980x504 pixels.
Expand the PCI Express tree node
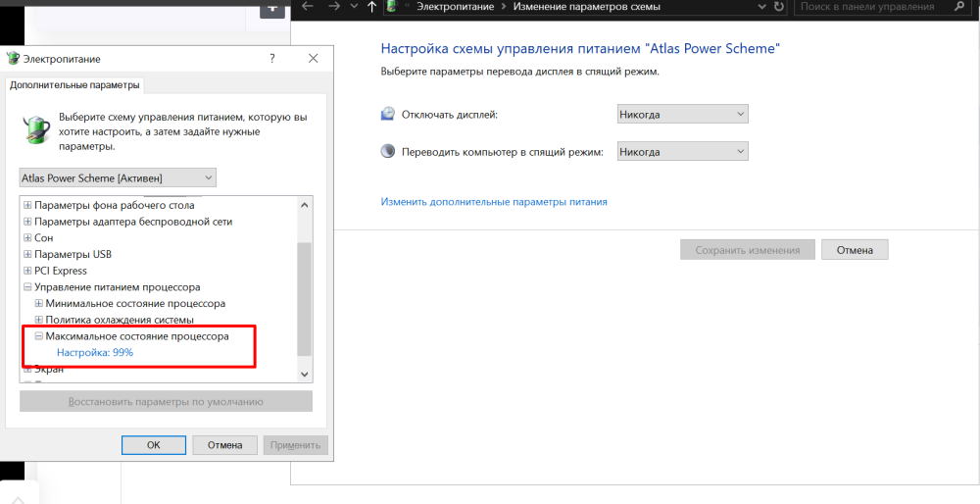pyautogui.click(x=27, y=271)
